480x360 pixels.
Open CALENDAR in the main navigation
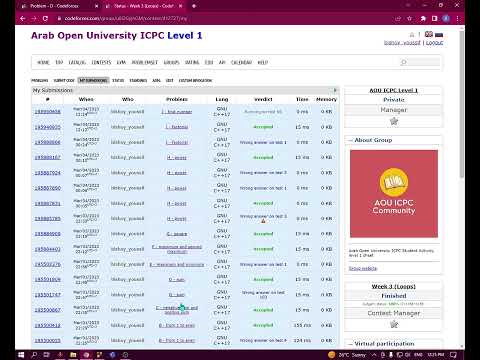point(241,62)
